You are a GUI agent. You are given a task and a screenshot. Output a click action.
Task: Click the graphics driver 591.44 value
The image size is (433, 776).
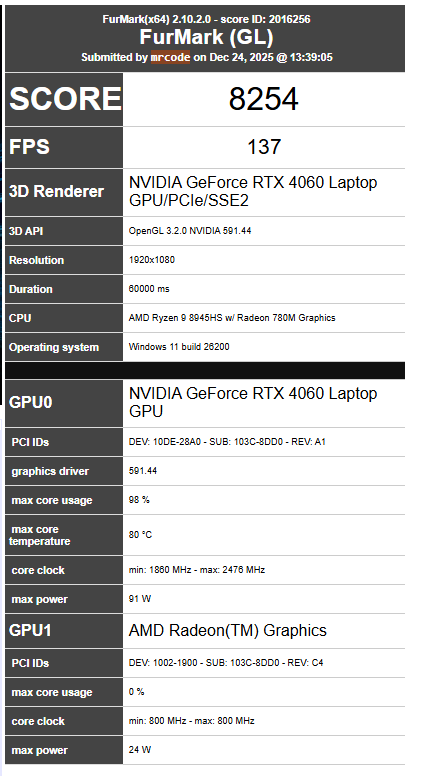(143, 471)
